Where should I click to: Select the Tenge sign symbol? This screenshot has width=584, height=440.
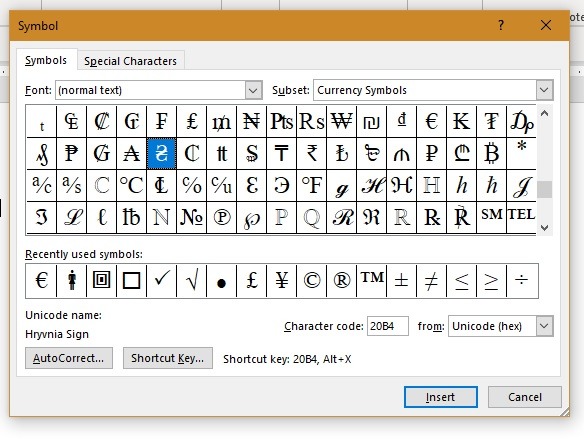click(282, 153)
